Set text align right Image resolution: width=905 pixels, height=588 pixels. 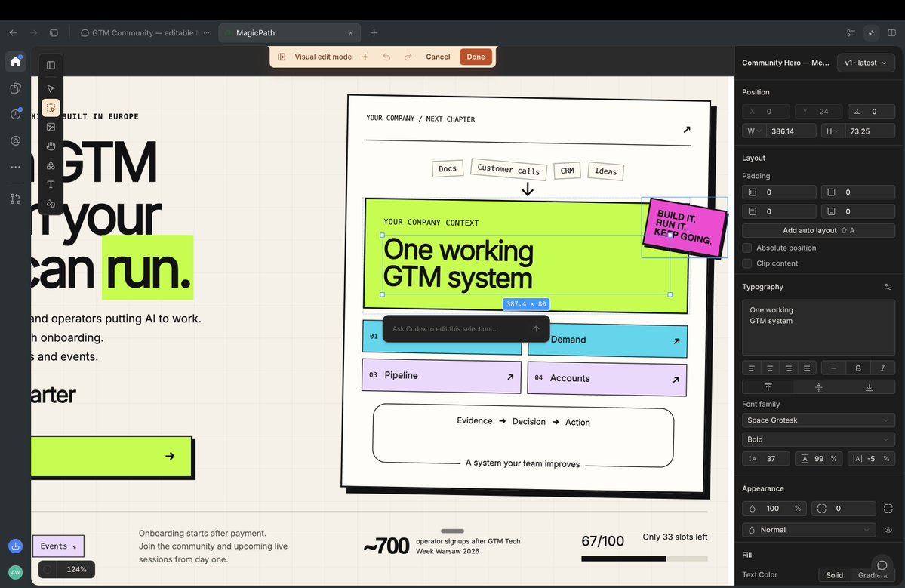[789, 368]
